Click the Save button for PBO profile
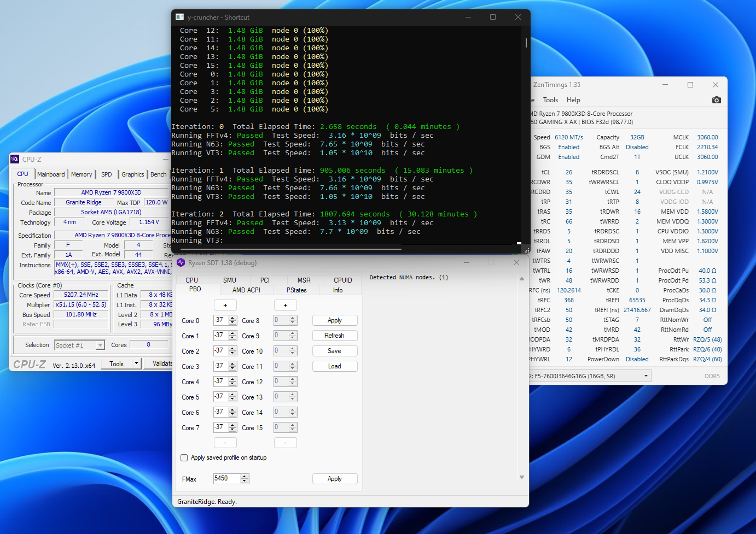 pyautogui.click(x=334, y=351)
